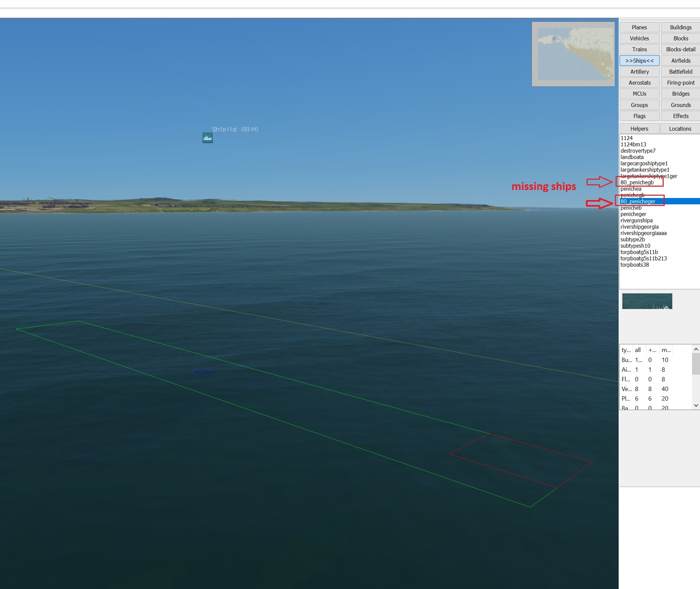Open the minimap in the top corner
This screenshot has width=700, height=589.
click(x=573, y=54)
